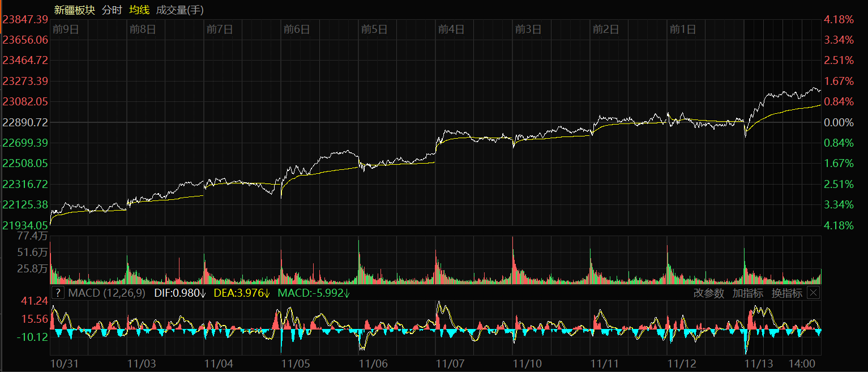Select the 前1日 day marker
Image resolution: width=868 pixels, height=372 pixels.
pyautogui.click(x=682, y=29)
